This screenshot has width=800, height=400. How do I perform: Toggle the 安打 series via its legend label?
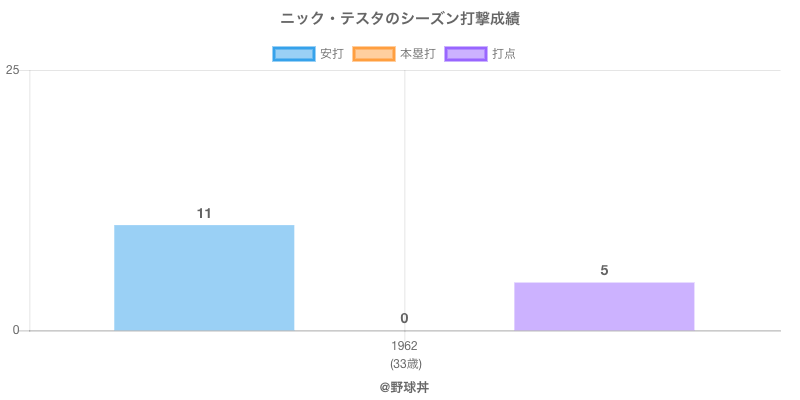[331, 54]
